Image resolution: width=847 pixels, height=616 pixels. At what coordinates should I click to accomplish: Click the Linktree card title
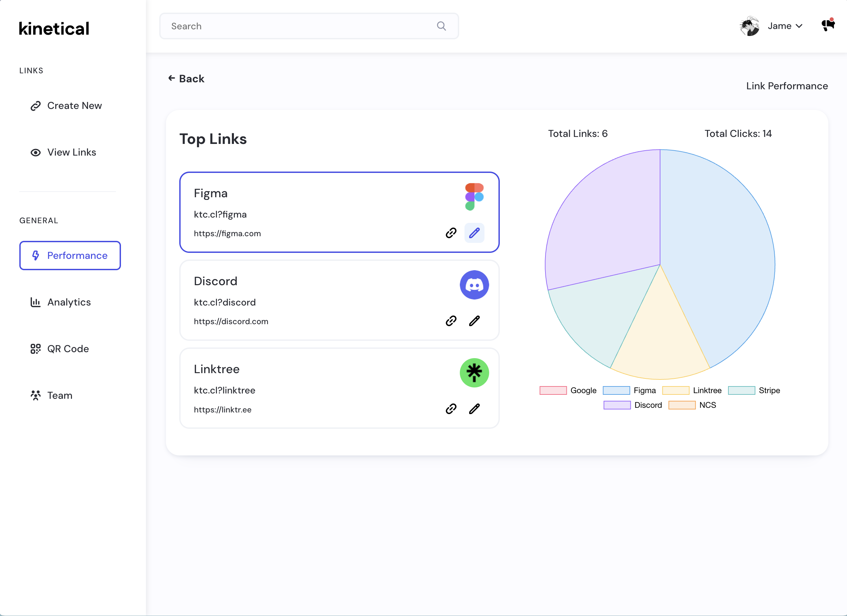pyautogui.click(x=217, y=369)
